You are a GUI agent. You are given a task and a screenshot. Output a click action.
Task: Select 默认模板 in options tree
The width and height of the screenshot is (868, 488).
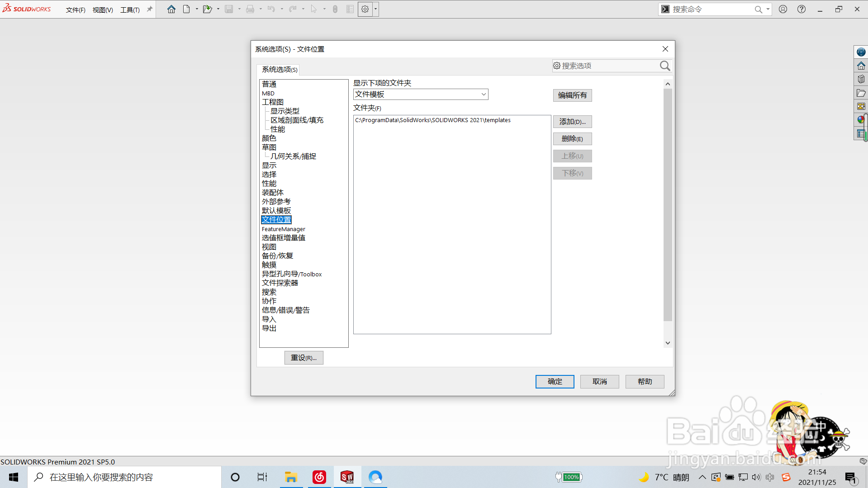tap(276, 211)
